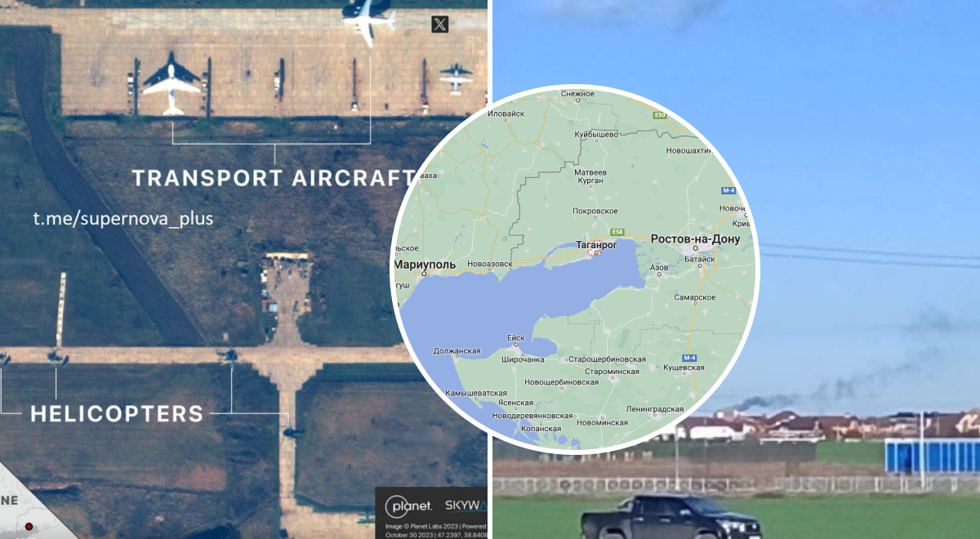Image resolution: width=980 pixels, height=539 pixels.
Task: Click the blue building in the photo
Action: point(932,455)
